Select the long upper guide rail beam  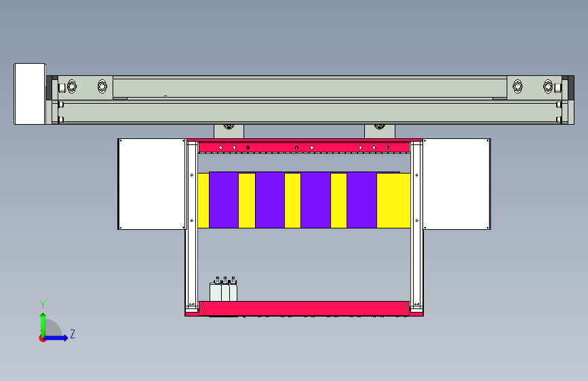click(310, 87)
